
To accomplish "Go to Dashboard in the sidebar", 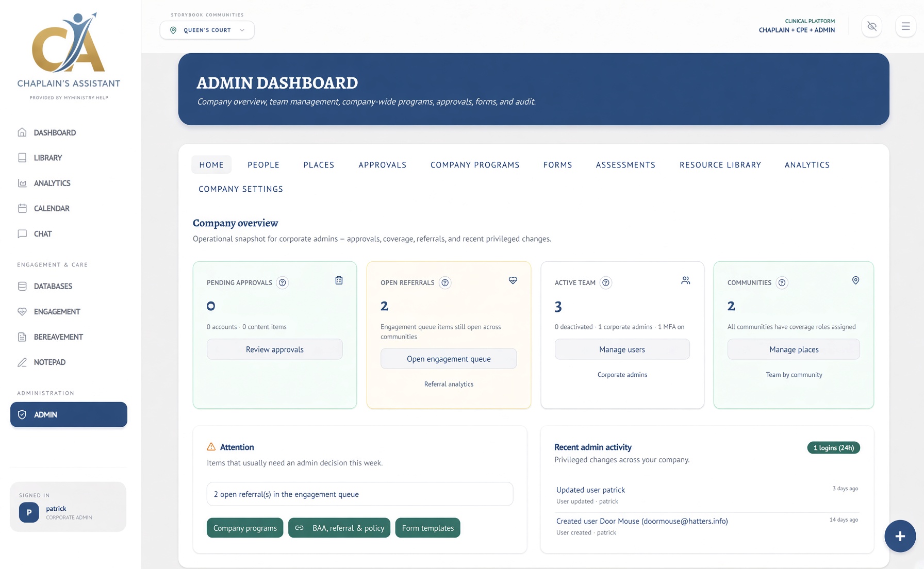I will [x=69, y=132].
